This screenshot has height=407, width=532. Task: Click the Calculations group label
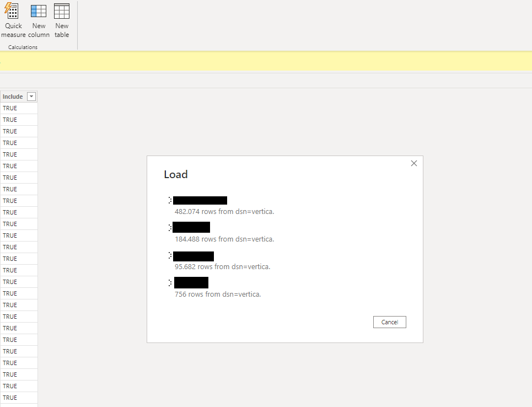click(x=23, y=47)
